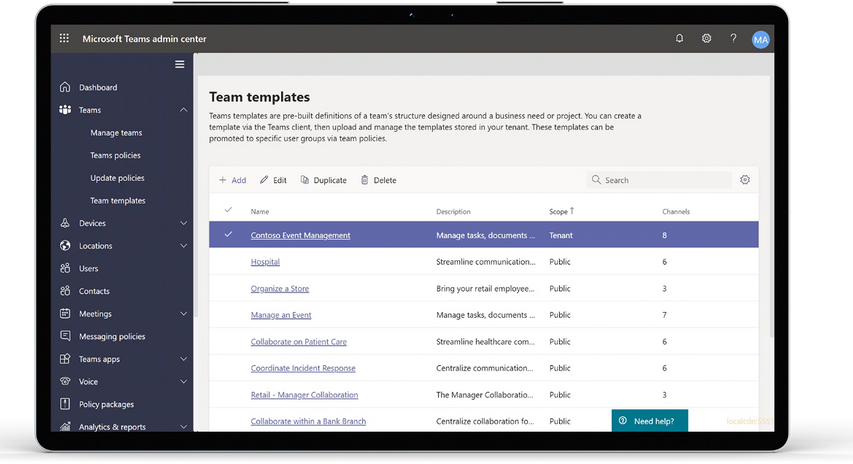853x464 pixels.
Task: Click Delete in table toolbar
Action: tap(379, 180)
